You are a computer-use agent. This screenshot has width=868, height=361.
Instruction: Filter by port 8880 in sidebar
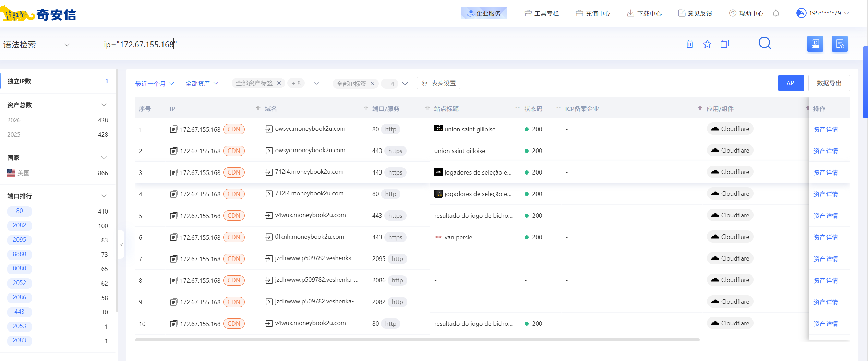pyautogui.click(x=20, y=254)
